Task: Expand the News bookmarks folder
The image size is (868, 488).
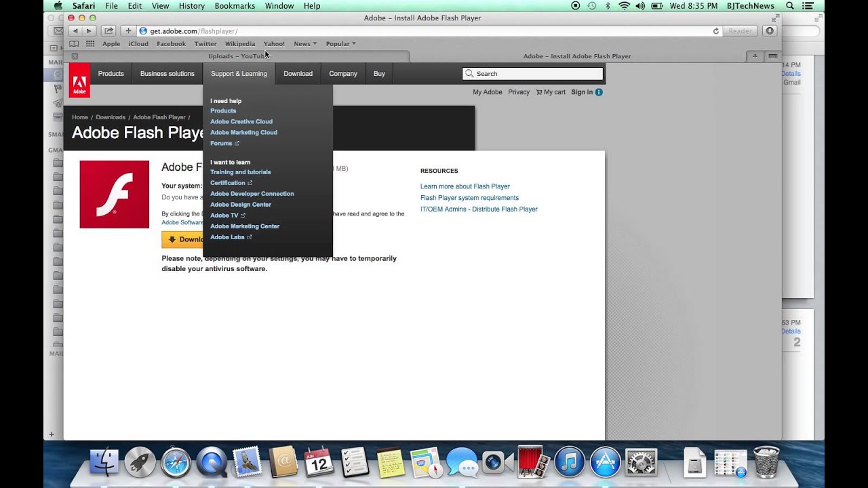Action: pyautogui.click(x=305, y=43)
